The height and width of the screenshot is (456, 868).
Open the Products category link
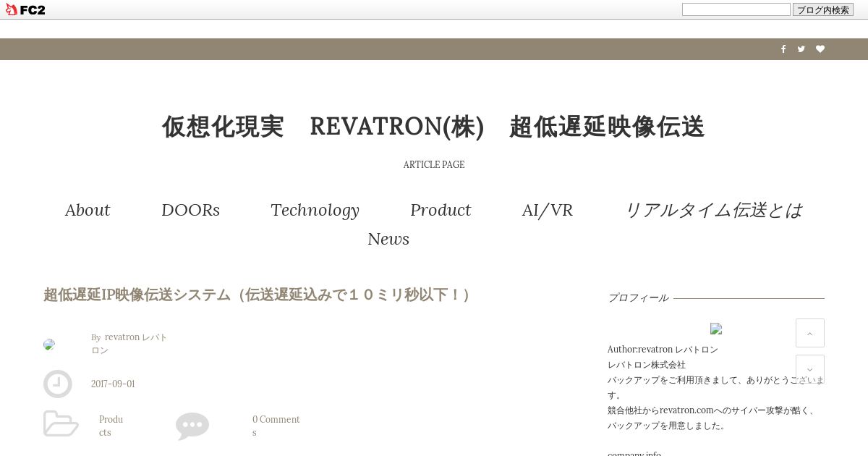point(111,426)
